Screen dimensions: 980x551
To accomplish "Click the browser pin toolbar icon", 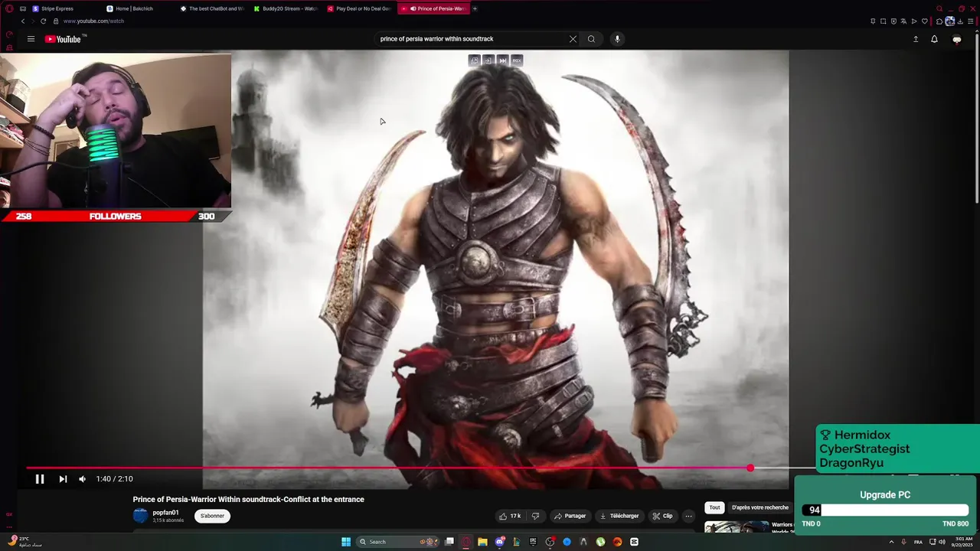I will 873,21.
